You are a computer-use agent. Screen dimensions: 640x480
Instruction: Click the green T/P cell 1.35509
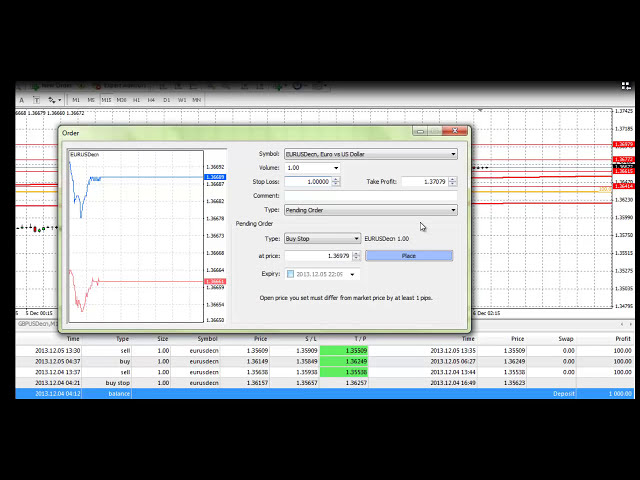coord(344,351)
